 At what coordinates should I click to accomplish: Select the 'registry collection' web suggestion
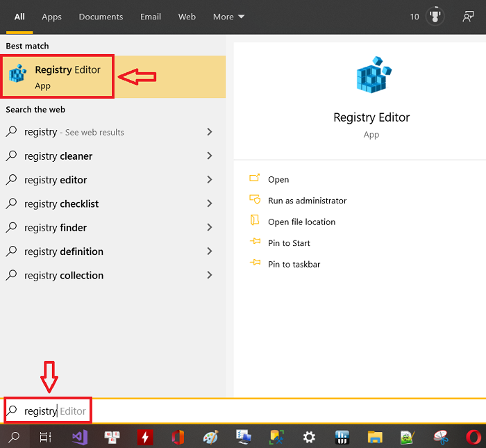(112, 275)
